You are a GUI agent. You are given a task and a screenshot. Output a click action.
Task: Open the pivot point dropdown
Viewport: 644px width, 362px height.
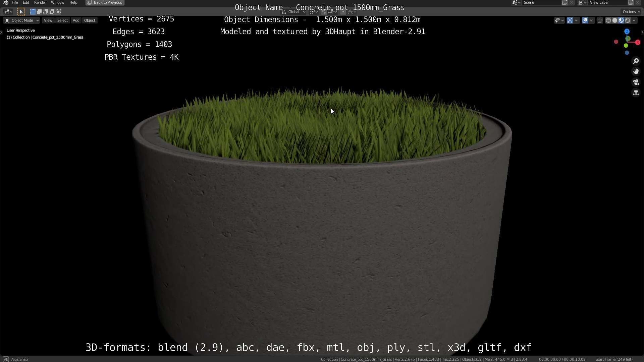(314, 12)
